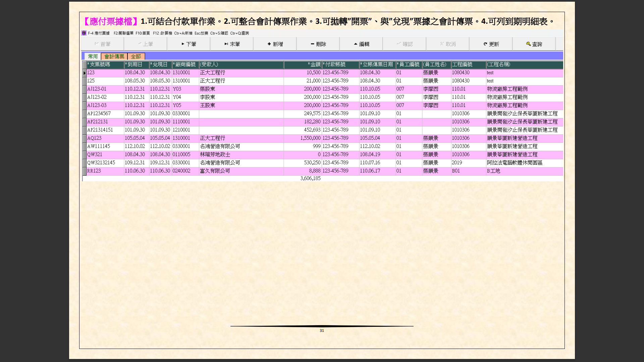Click the 首筆 first record button
644x362 pixels.
click(102, 44)
